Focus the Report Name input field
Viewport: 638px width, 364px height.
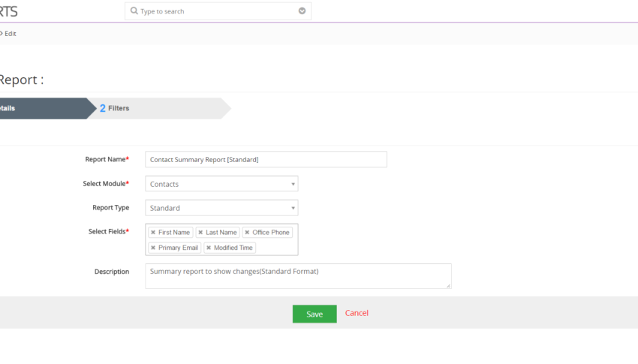(266, 159)
